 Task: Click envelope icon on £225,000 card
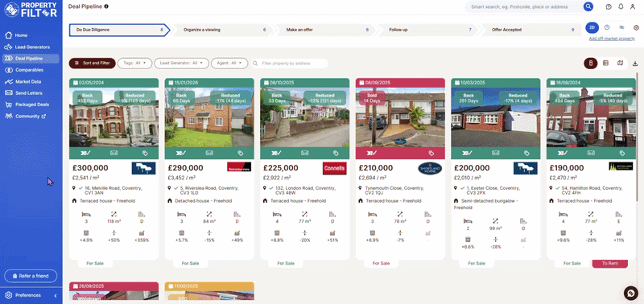305,153
